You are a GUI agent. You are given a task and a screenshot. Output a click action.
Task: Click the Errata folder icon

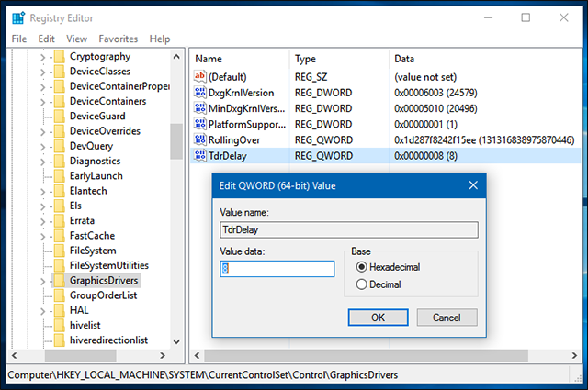coord(60,221)
